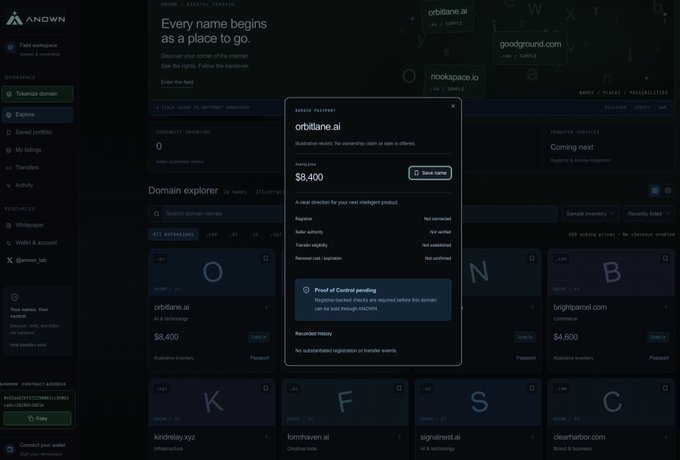Expand the brightparcel.com card chevron
This screenshot has height=460, width=680.
point(665,307)
